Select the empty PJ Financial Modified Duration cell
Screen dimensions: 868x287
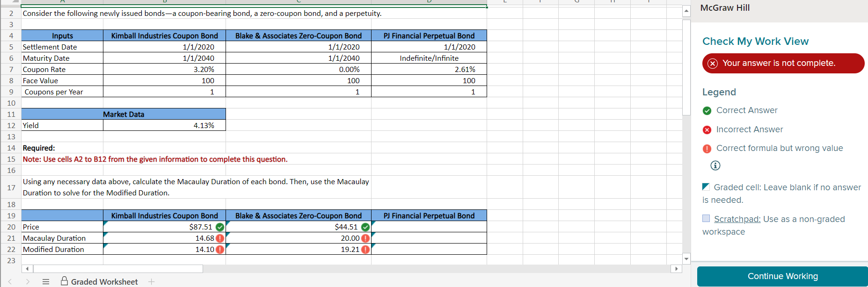pos(429,249)
